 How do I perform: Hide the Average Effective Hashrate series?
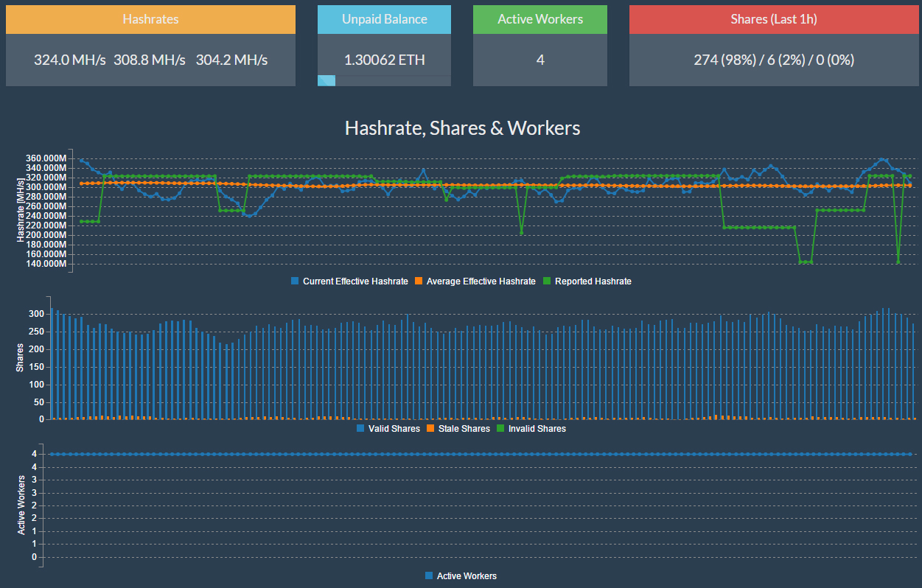click(481, 281)
